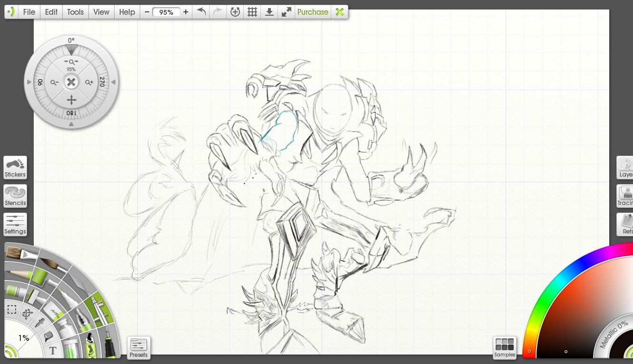Click the Metallic 0% slider

(614, 334)
